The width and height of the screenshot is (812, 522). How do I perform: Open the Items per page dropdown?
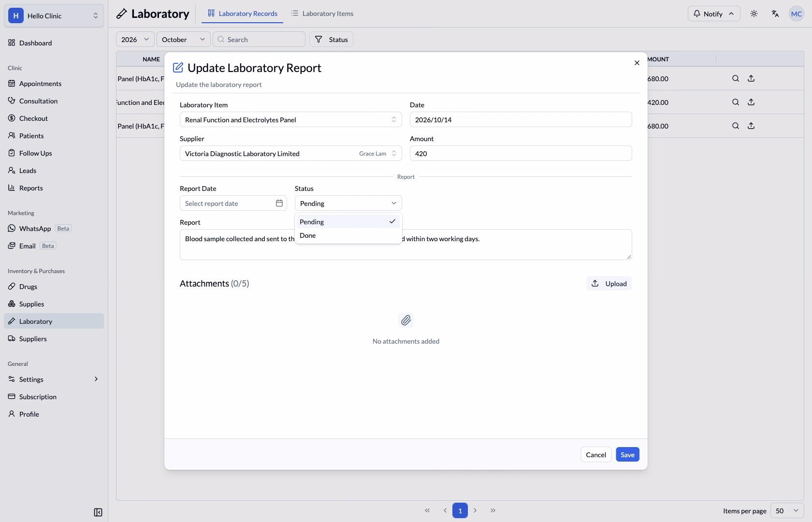787,510
